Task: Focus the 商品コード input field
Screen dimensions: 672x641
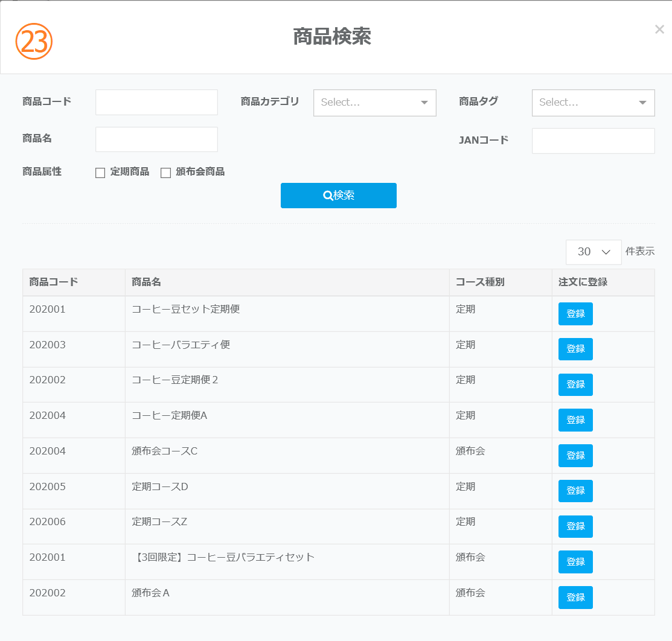Action: pos(156,102)
